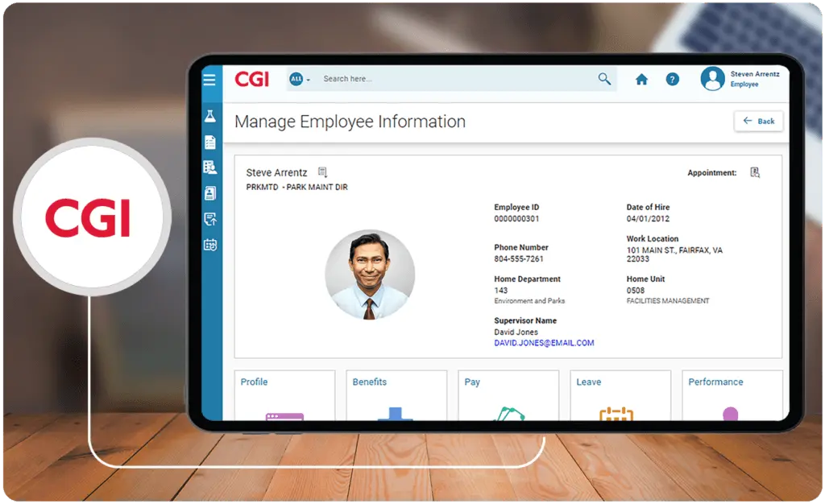Select the building search sidebar icon
Image resolution: width=825 pixels, height=504 pixels.
coord(210,167)
